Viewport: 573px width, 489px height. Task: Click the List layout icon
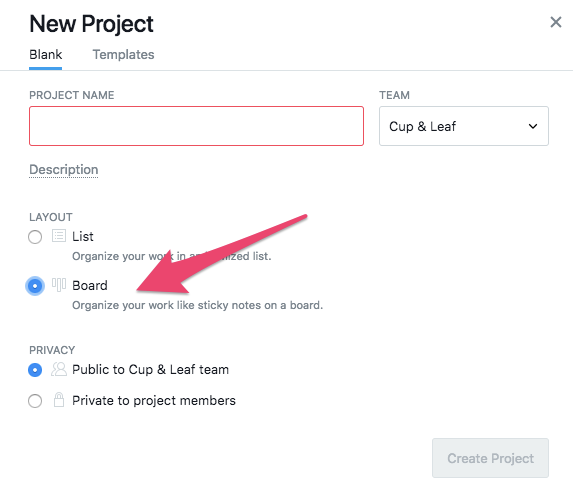pyautogui.click(x=59, y=236)
